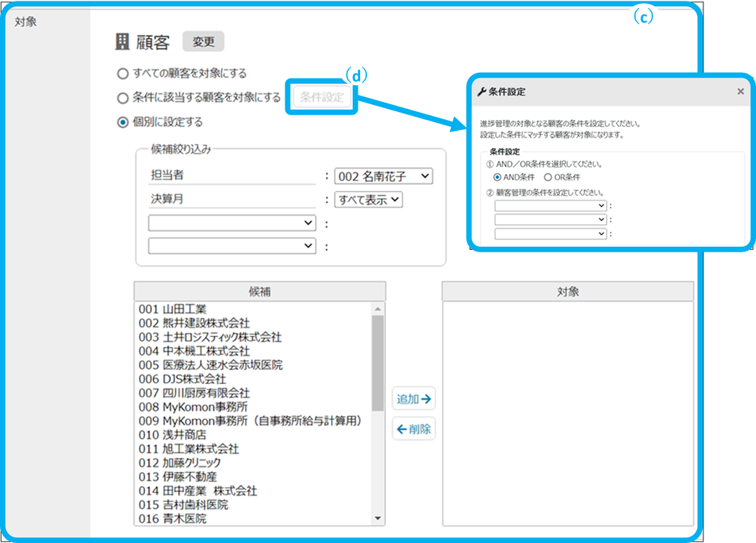Expand the first condition dropdown in 条件設定 dialog
This screenshot has width=756, height=543.
coord(551,205)
